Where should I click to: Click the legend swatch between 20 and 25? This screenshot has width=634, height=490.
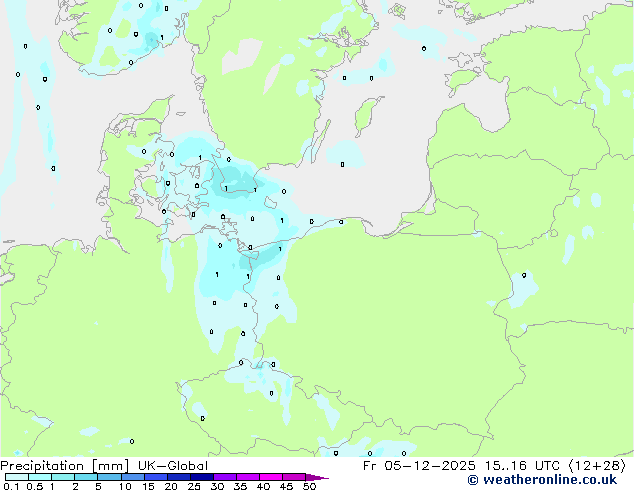point(179,477)
